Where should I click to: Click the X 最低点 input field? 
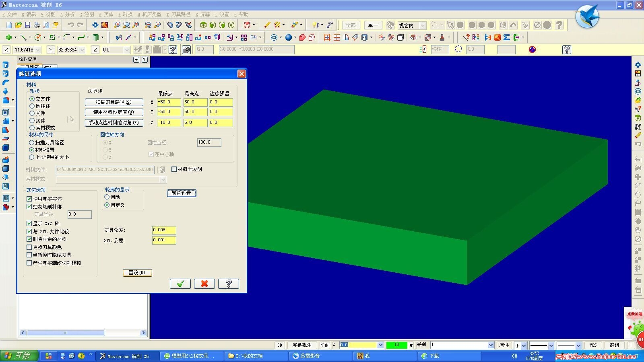(169, 102)
